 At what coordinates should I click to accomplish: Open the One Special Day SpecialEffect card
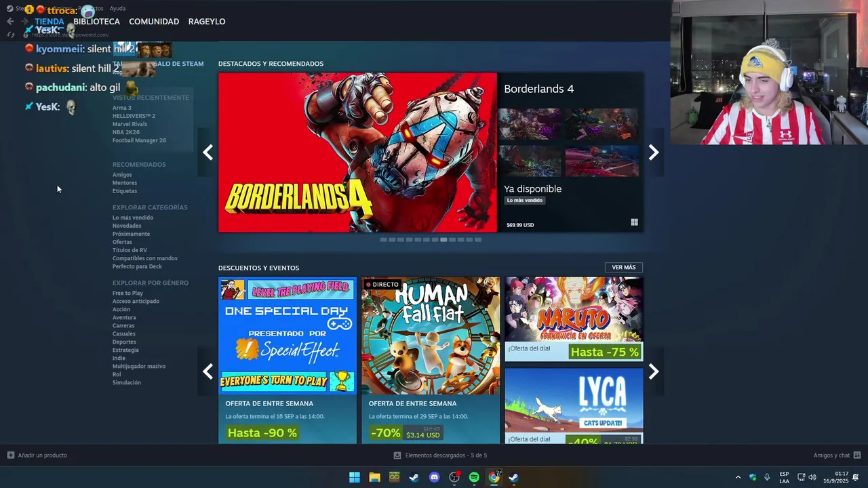point(288,360)
